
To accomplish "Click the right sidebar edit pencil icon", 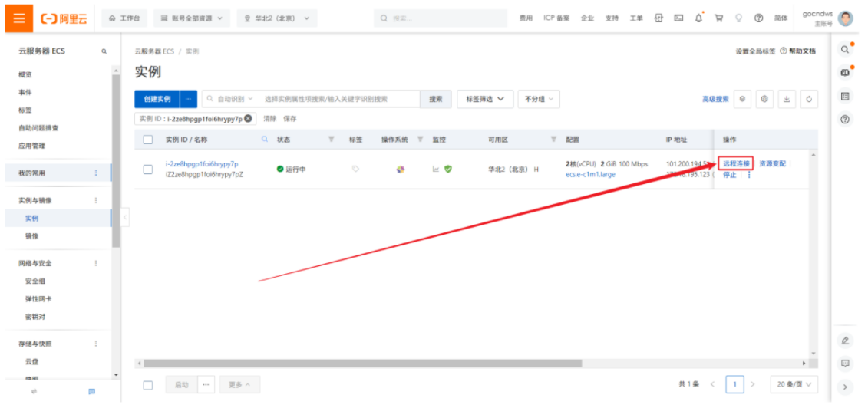I will [845, 340].
